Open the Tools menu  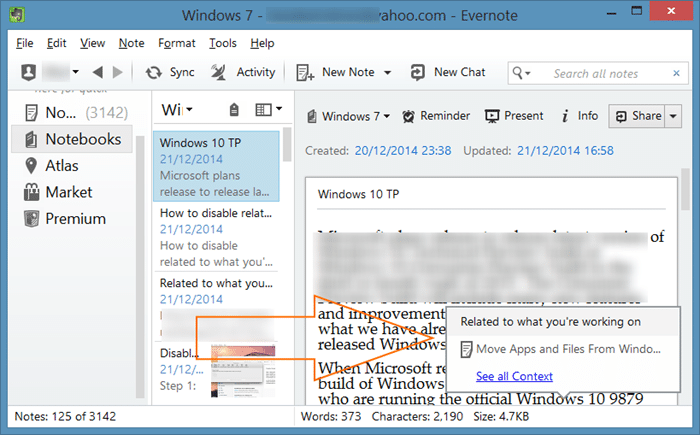[223, 43]
